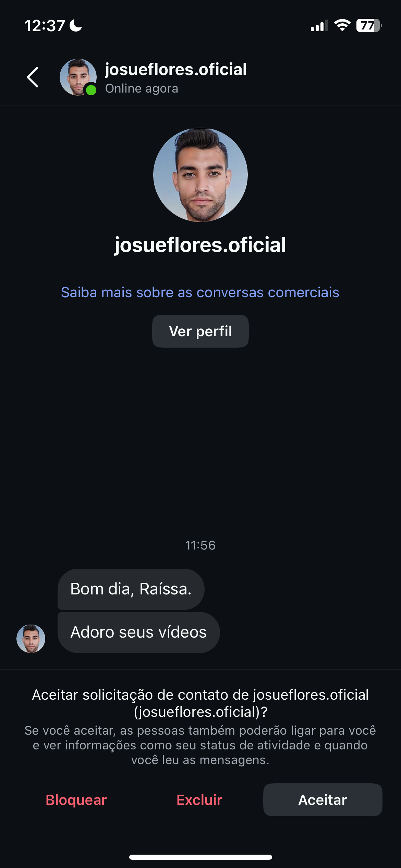
Task: Tap the cellular signal bars icon
Action: 319,26
